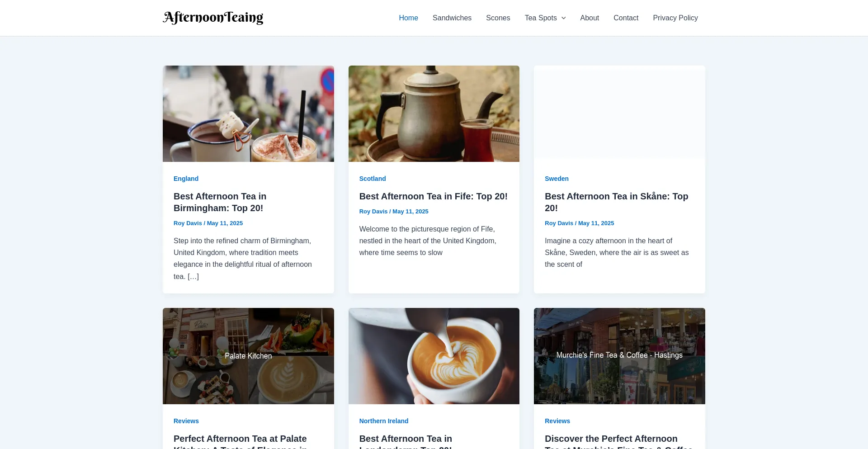Open the Contact page
Screen dimensions: 868x449
point(626,18)
